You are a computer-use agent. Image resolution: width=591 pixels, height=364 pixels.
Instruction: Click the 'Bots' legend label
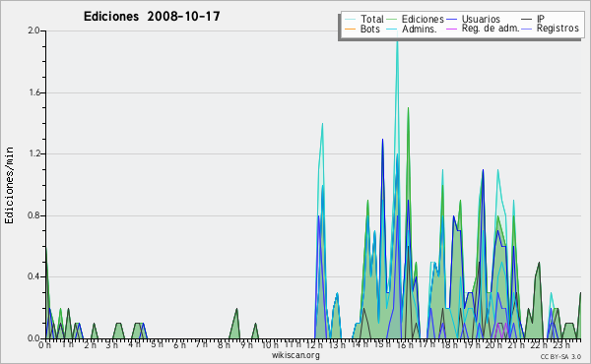(369, 29)
